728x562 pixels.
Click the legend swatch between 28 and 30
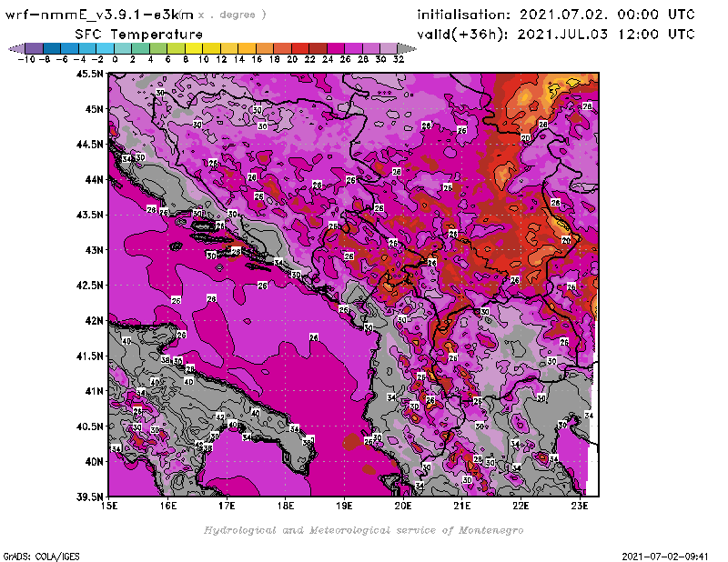(370, 48)
